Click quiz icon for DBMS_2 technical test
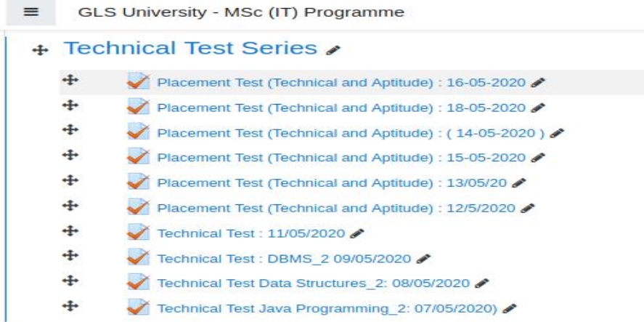The width and height of the screenshot is (644, 322). tap(138, 257)
